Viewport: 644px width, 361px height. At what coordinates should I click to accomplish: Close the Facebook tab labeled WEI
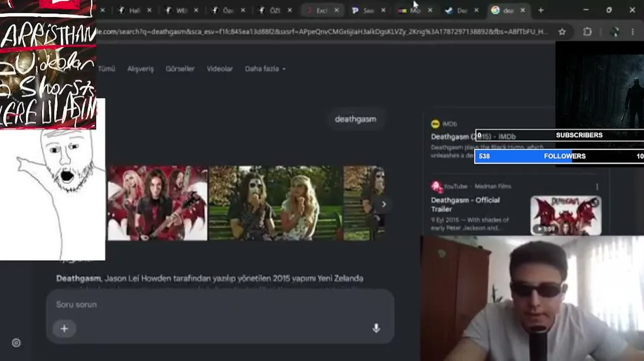click(196, 11)
